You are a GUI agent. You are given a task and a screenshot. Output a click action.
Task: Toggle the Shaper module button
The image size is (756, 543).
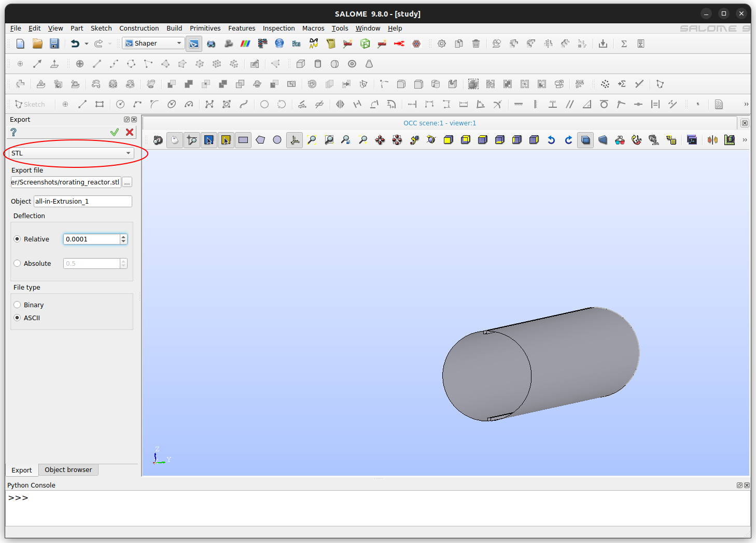click(x=194, y=44)
